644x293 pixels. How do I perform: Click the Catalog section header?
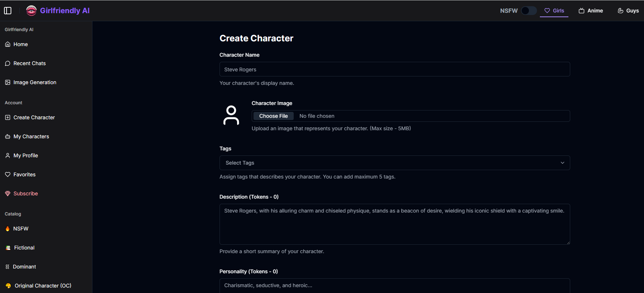click(13, 214)
